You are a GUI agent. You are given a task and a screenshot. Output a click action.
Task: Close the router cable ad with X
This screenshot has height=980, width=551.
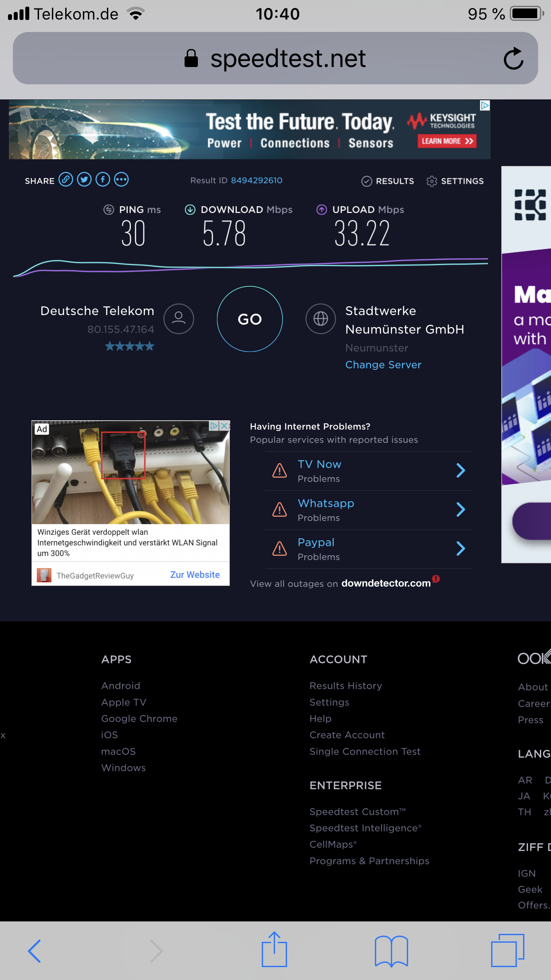(x=225, y=426)
